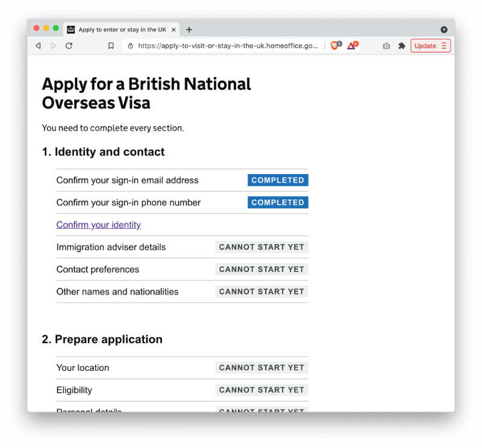Open a new tab with the plus icon
Image resolution: width=482 pixels, height=448 pixels.
point(189,30)
